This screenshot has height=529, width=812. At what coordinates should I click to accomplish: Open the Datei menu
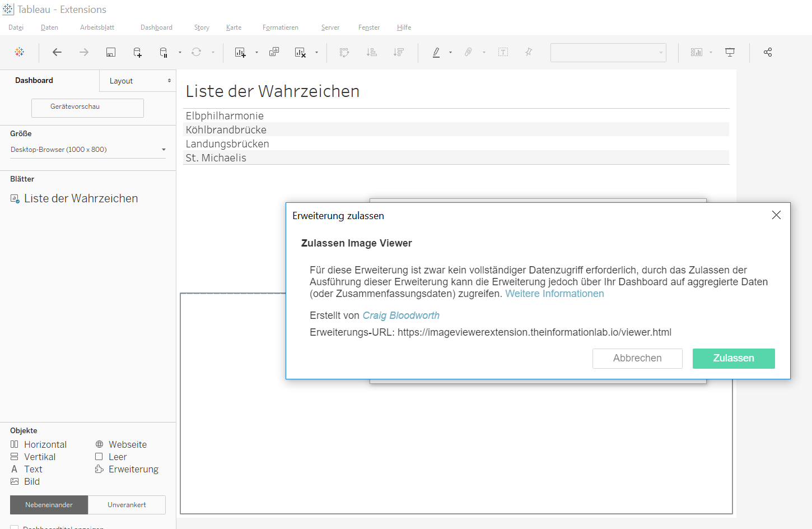pos(16,27)
